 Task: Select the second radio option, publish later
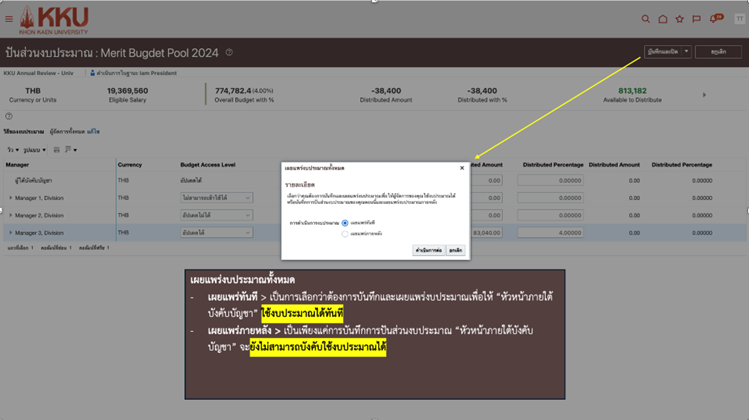pyautogui.click(x=345, y=233)
